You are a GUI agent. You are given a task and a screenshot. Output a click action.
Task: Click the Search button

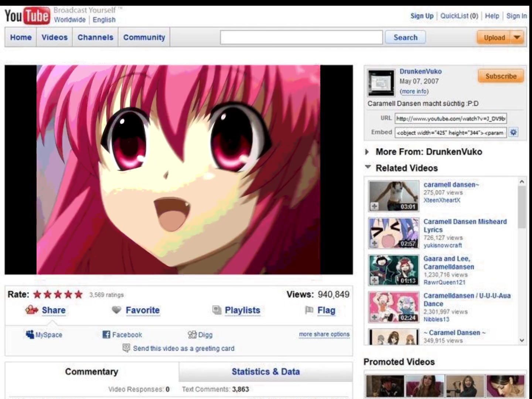[x=405, y=37]
